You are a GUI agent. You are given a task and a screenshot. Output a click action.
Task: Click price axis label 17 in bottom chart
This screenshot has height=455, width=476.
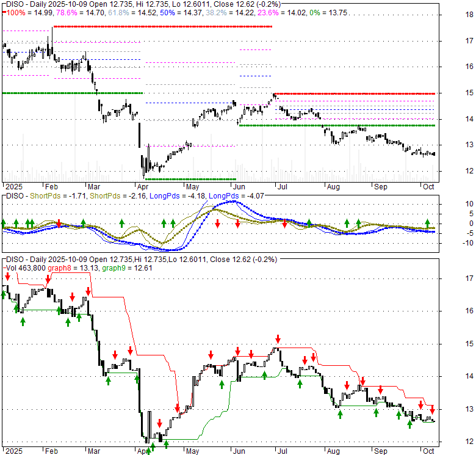pos(469,278)
